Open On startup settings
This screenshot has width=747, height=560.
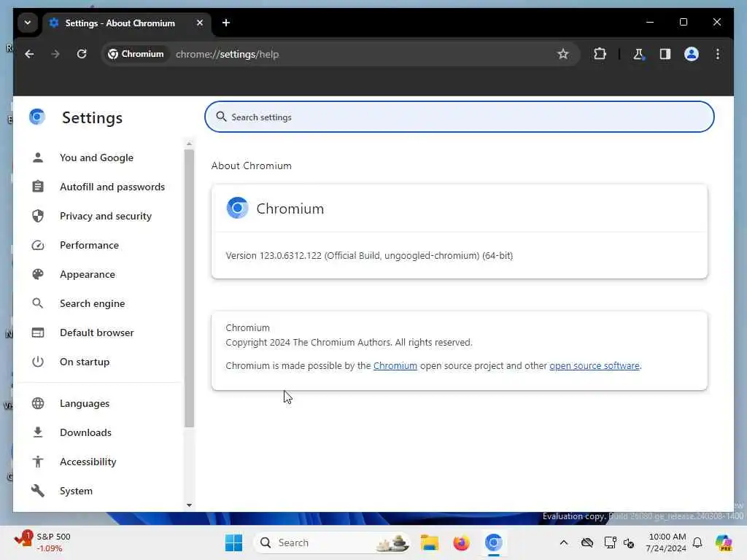[x=85, y=362]
